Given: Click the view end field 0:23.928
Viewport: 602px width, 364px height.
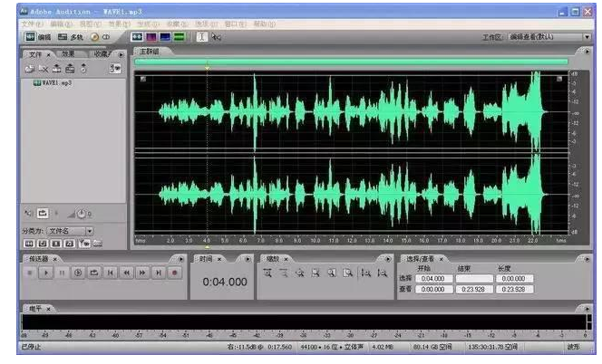Looking at the screenshot, I should coord(474,289).
